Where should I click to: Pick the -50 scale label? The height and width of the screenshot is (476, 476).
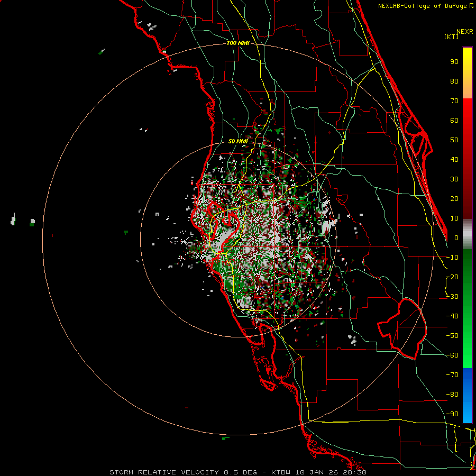[x=452, y=336]
